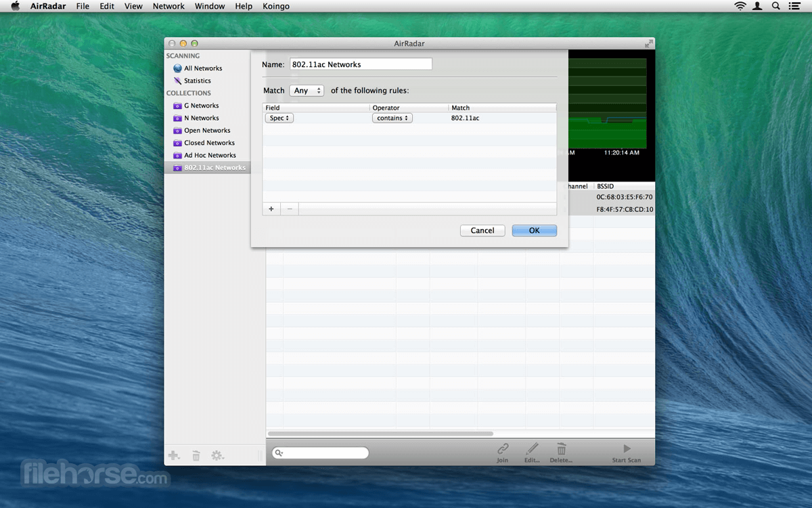Click the Delete trash toolbar icon
812x508 pixels.
tap(561, 449)
